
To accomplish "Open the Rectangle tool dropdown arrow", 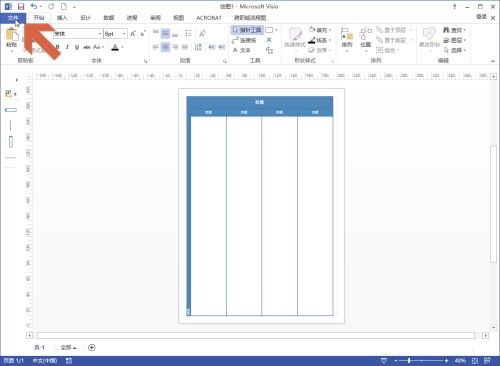I will 276,30.
